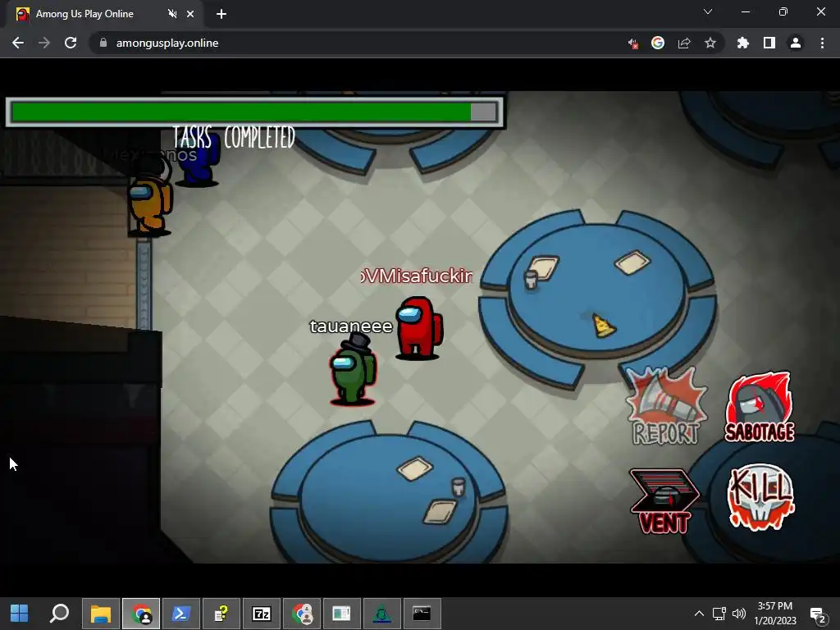The height and width of the screenshot is (630, 840).
Task: Open File Explorer from taskbar
Action: pyautogui.click(x=100, y=614)
